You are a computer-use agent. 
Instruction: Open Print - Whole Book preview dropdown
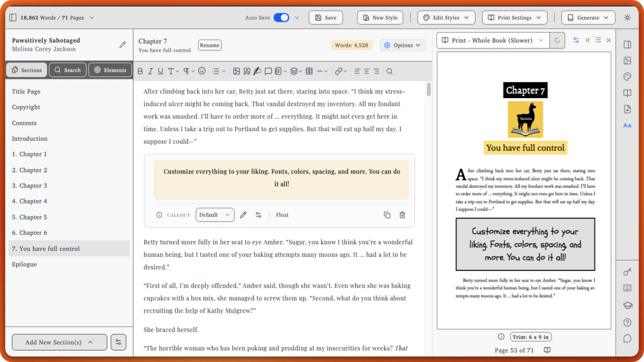pos(493,40)
